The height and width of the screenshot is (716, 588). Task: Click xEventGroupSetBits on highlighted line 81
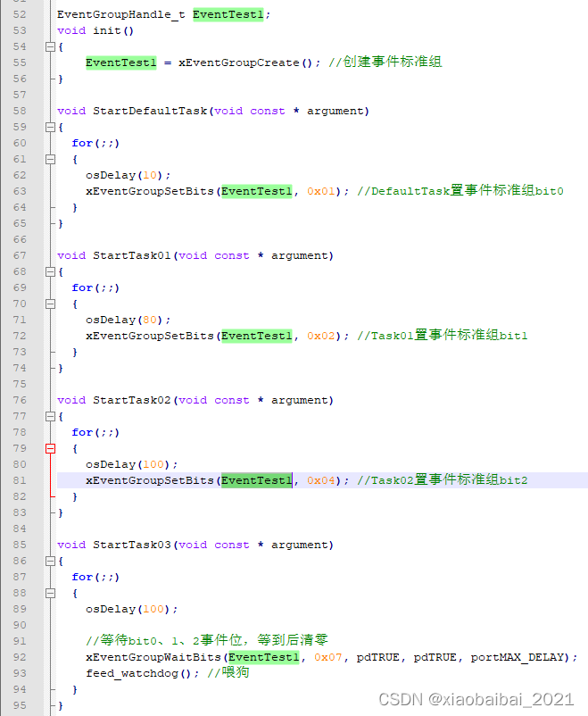point(150,480)
